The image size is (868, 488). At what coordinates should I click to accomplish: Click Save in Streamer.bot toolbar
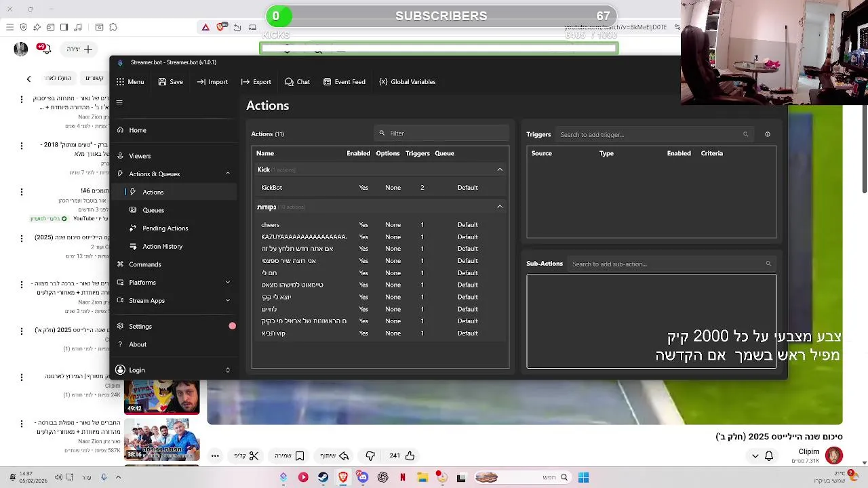tap(171, 82)
